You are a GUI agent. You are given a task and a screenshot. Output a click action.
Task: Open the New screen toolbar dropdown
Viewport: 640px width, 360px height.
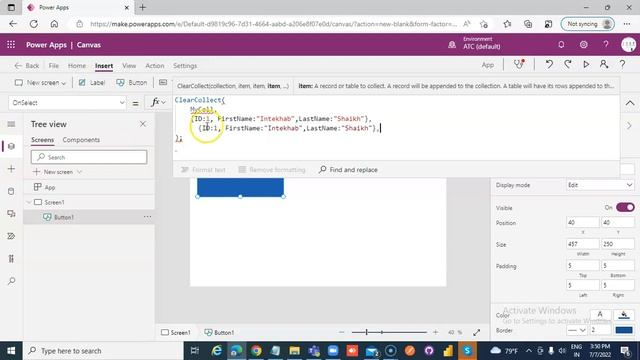[x=40, y=83]
